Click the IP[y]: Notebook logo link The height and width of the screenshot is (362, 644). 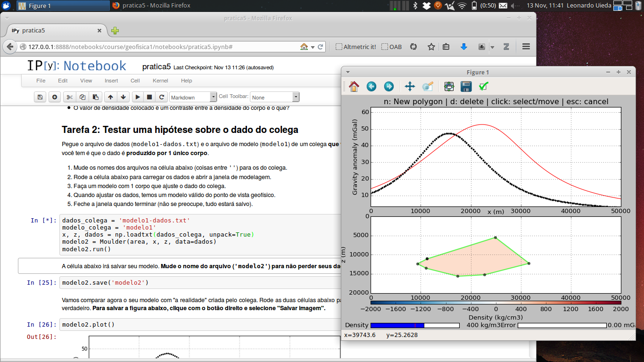pyautogui.click(x=76, y=66)
